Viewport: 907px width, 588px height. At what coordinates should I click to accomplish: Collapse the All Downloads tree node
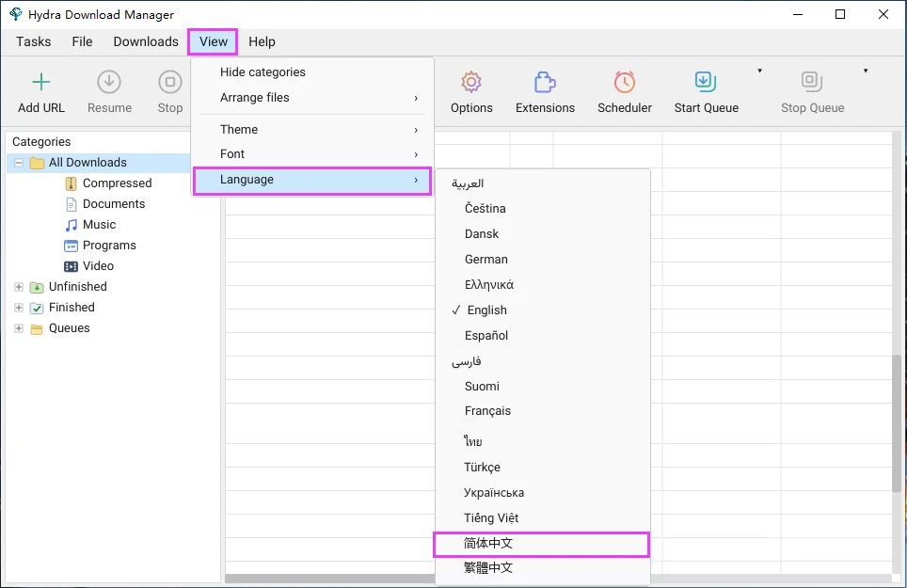[19, 163]
